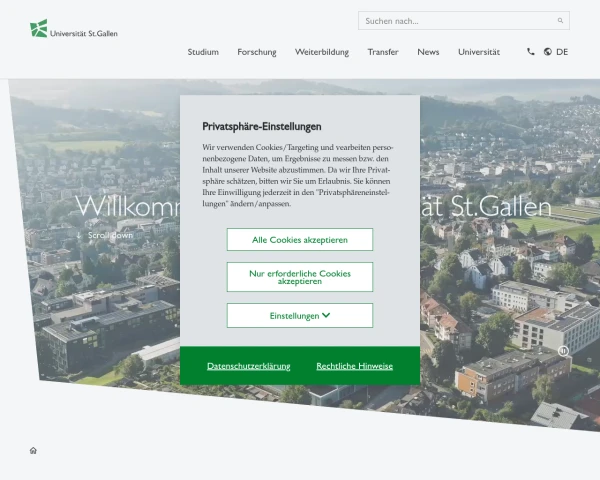Click the Privatsphäre-Einstellungen heading

262,126
